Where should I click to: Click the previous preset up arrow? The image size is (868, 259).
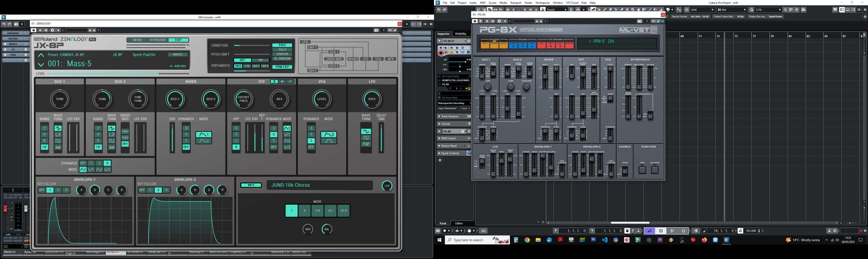41,55
